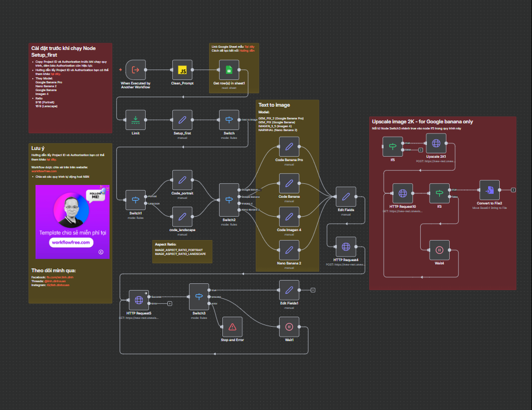This screenshot has width=532, height=410.
Task: Select the Clean_Prompt JavaScript code node
Action: (182, 70)
